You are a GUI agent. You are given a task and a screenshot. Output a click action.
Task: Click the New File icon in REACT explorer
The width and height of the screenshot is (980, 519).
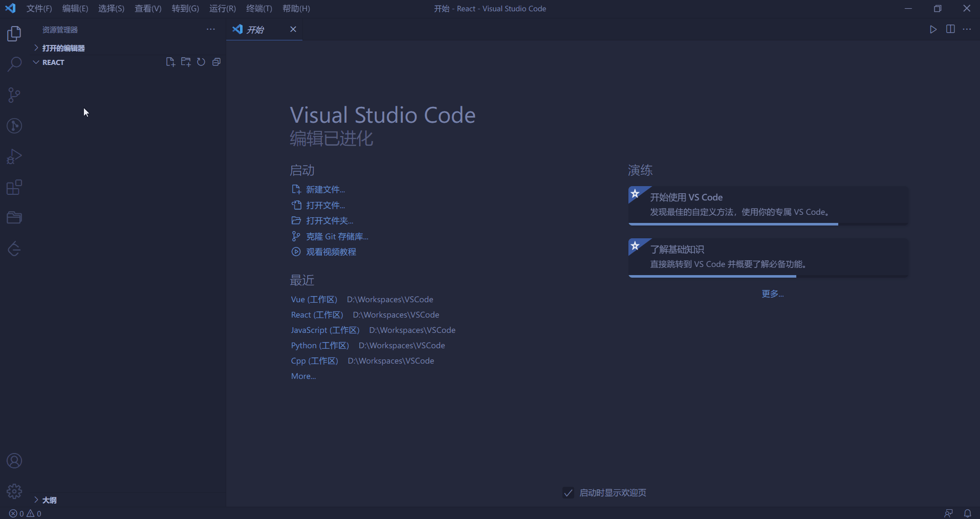coord(170,62)
